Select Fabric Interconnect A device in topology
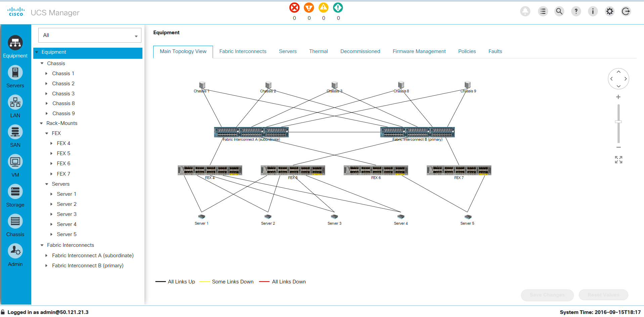The image size is (644, 317). click(x=251, y=132)
